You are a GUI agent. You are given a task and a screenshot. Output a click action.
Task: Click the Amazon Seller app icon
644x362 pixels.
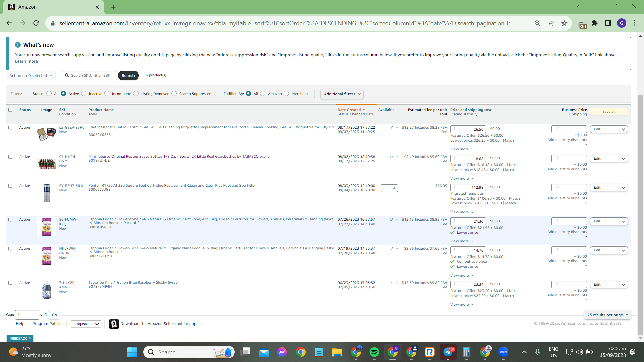pos(114,324)
